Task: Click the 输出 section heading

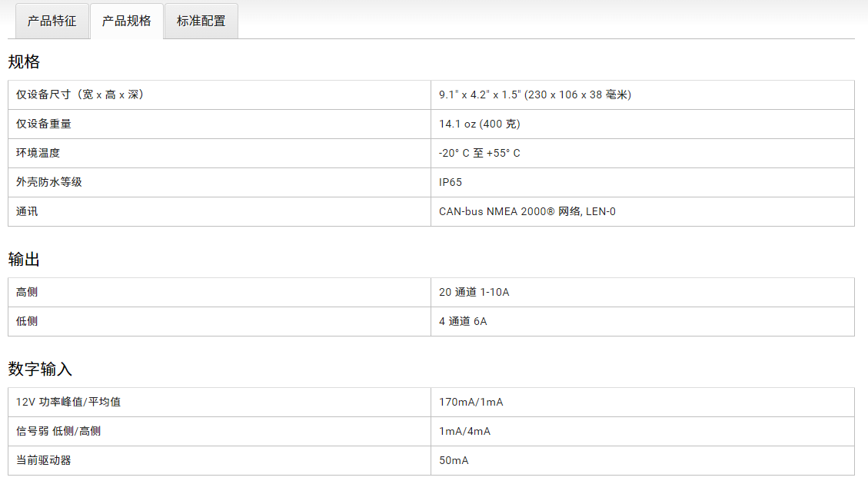Action: pyautogui.click(x=24, y=260)
